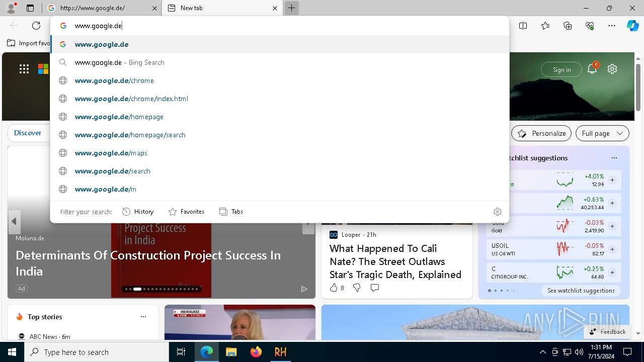Click the Feedback button
This screenshot has height=362, width=644.
[x=607, y=332]
